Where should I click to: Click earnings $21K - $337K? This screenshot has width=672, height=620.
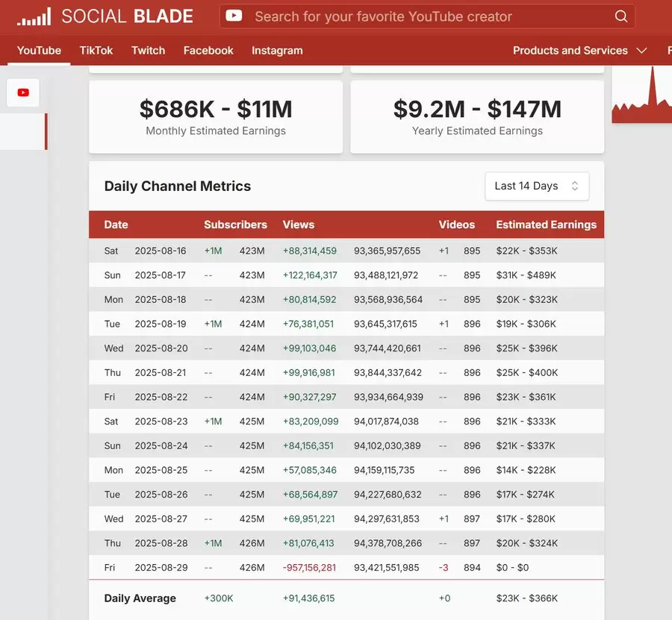(x=526, y=446)
